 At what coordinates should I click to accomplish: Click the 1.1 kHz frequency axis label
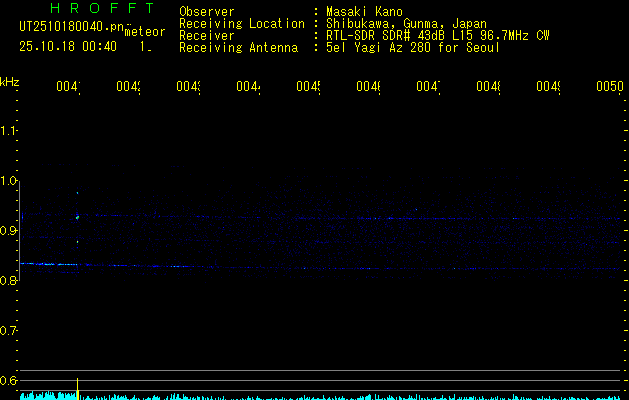[x=10, y=131]
